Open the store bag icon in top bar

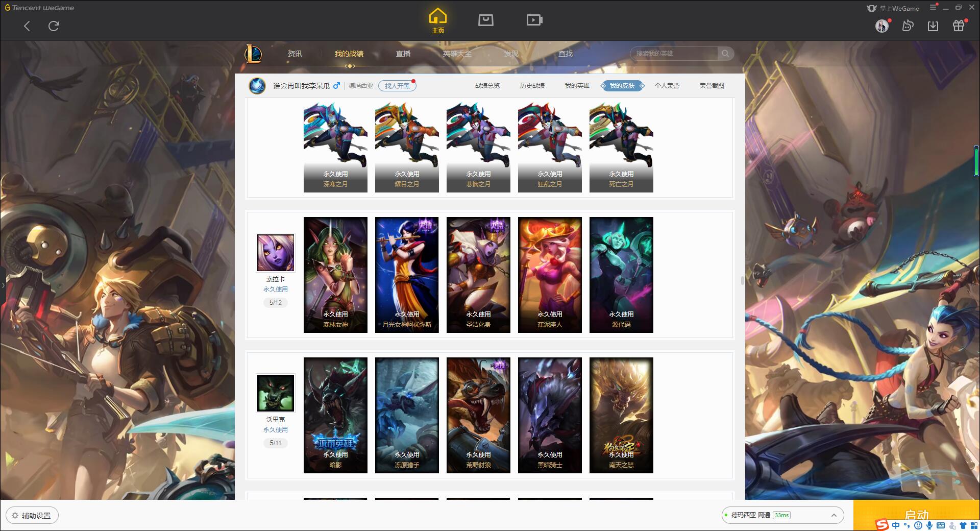(x=486, y=20)
